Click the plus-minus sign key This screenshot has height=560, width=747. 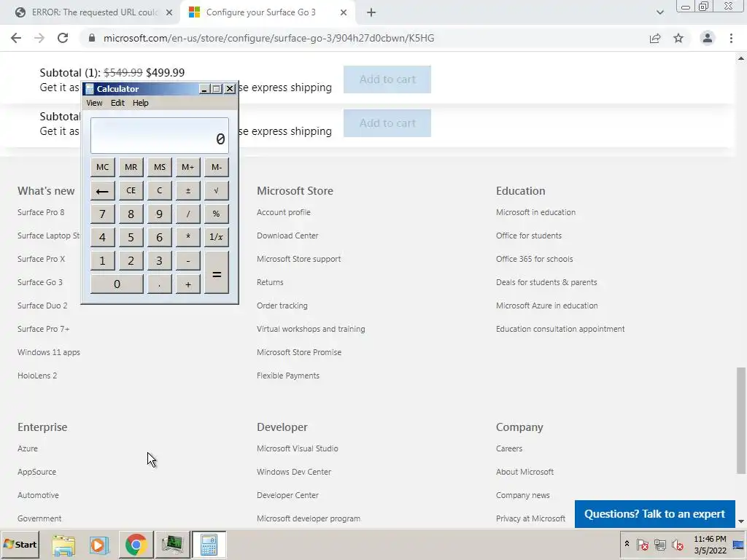188,190
